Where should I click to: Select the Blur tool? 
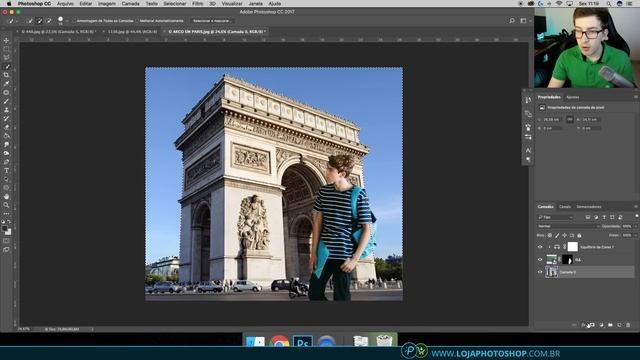6,144
